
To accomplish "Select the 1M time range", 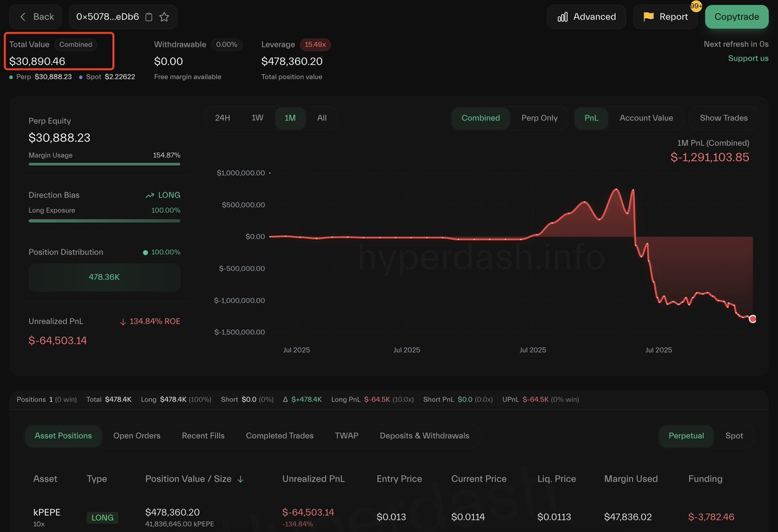I will (290, 118).
